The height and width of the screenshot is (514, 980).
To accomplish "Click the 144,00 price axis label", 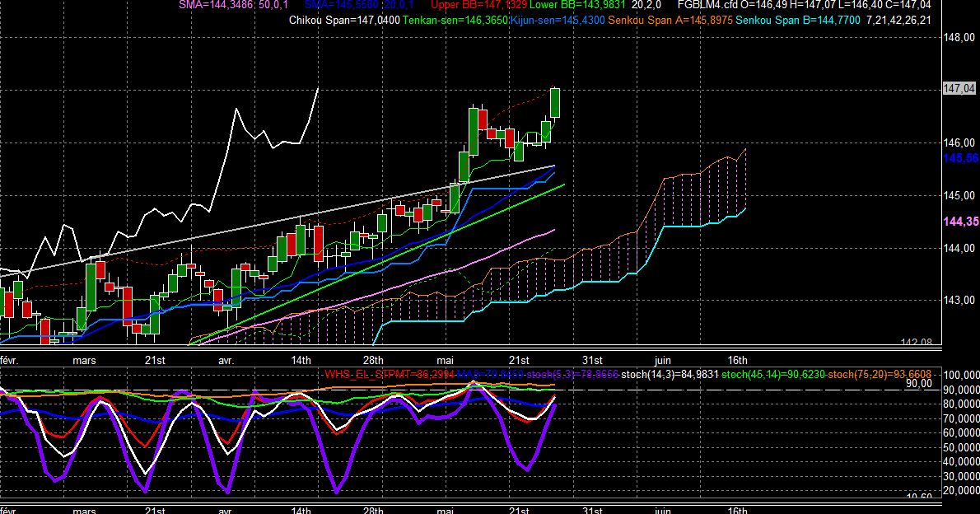I will point(959,248).
